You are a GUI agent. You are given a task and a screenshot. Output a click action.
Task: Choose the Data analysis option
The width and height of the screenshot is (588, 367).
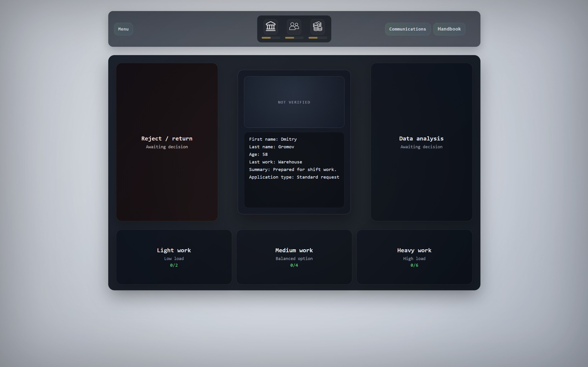click(421, 142)
